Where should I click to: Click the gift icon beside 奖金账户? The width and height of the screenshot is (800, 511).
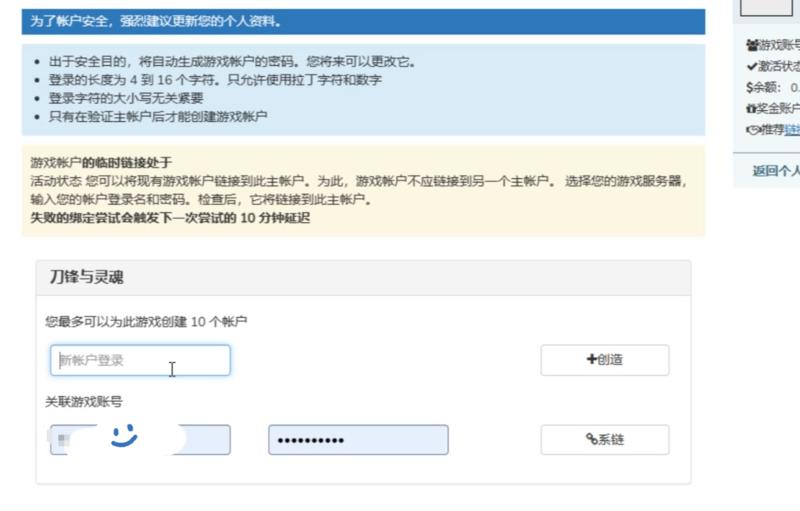click(751, 108)
